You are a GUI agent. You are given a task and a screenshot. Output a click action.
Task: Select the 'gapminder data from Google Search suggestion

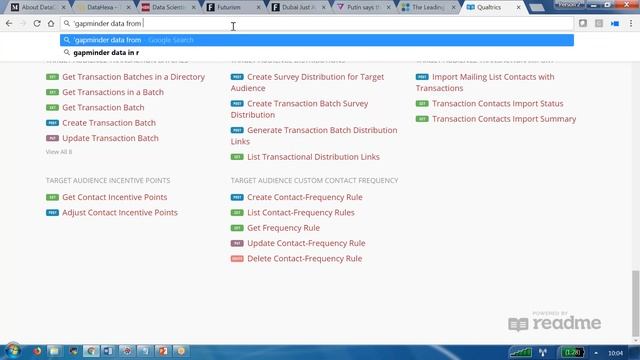click(x=317, y=40)
